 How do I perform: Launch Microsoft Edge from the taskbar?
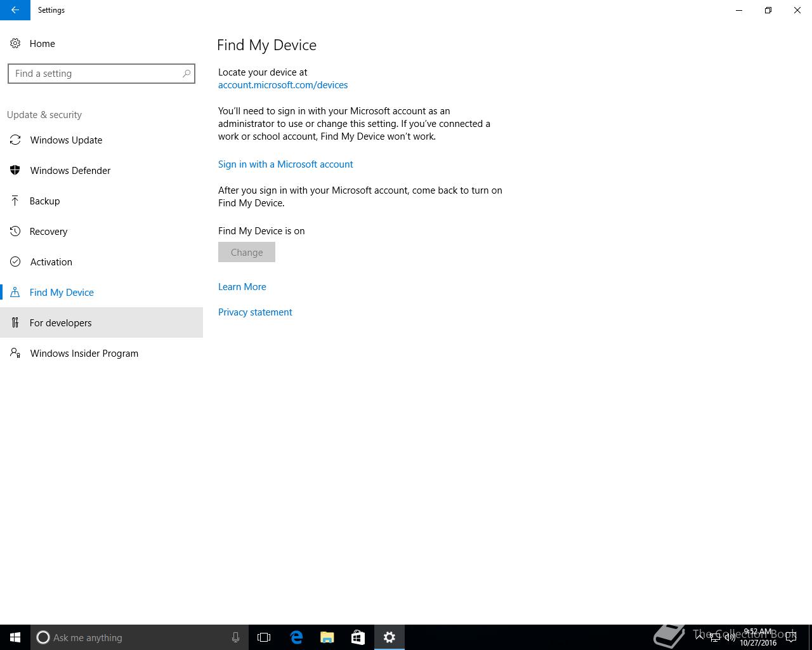click(x=296, y=637)
